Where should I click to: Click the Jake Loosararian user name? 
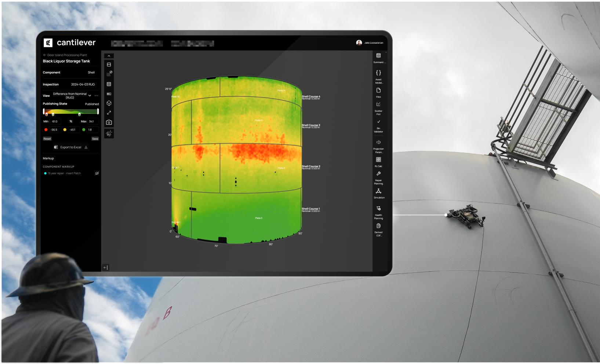pyautogui.click(x=374, y=43)
